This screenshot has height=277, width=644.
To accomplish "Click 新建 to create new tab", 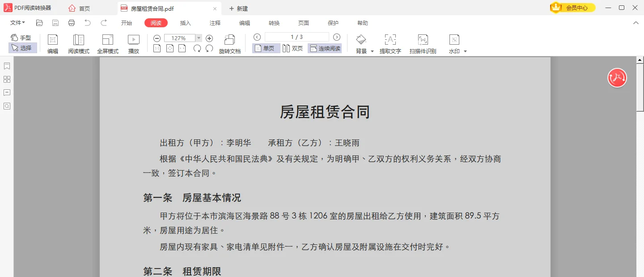I will point(238,8).
